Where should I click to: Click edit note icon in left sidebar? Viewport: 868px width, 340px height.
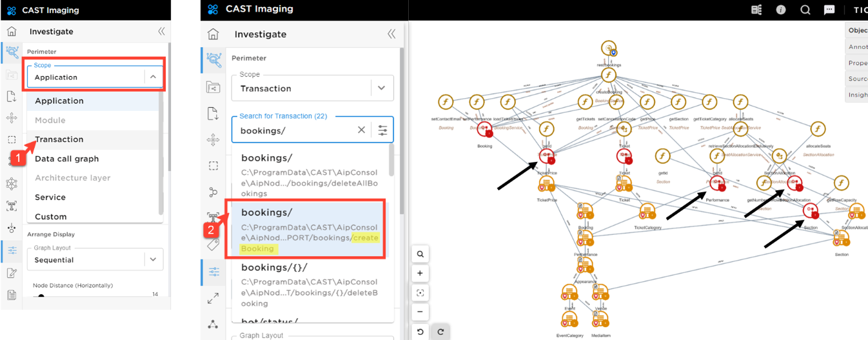point(11,273)
